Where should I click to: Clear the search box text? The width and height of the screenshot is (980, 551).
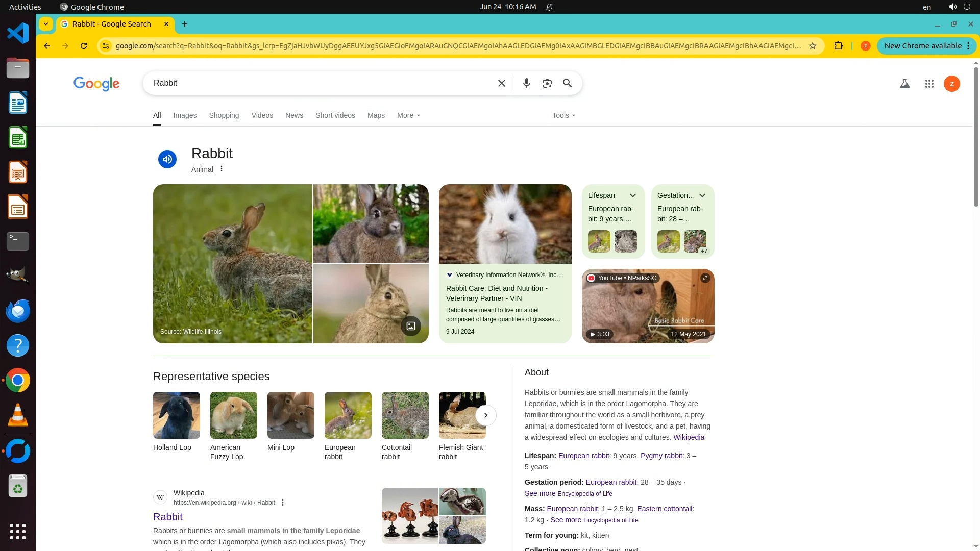coord(501,83)
